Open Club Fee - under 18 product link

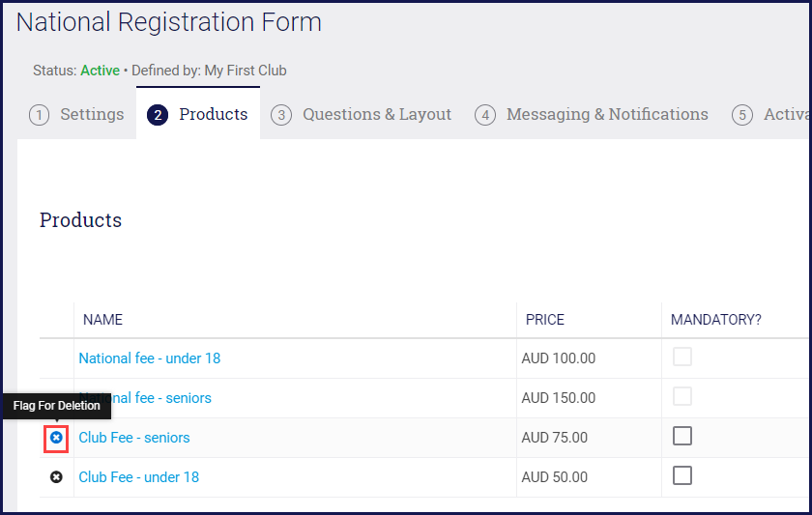coord(139,477)
